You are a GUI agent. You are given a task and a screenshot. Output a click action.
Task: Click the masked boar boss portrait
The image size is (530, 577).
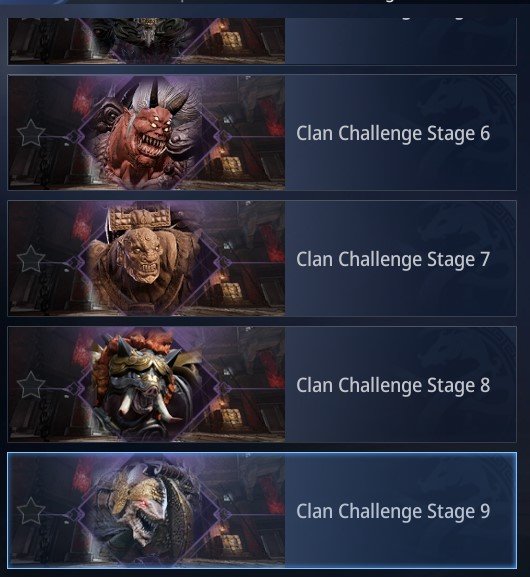coord(149,385)
